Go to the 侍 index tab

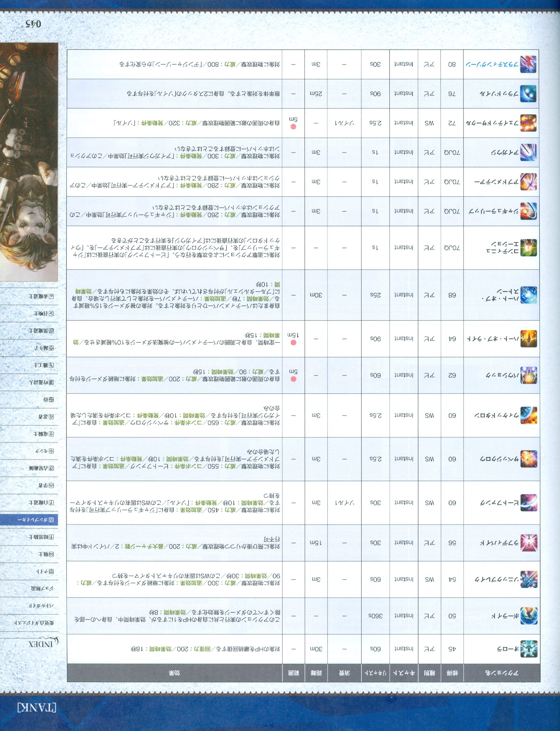tap(49, 399)
